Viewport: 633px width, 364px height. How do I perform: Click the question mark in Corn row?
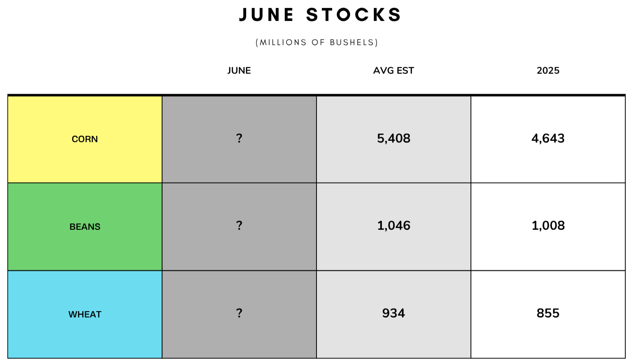click(239, 138)
